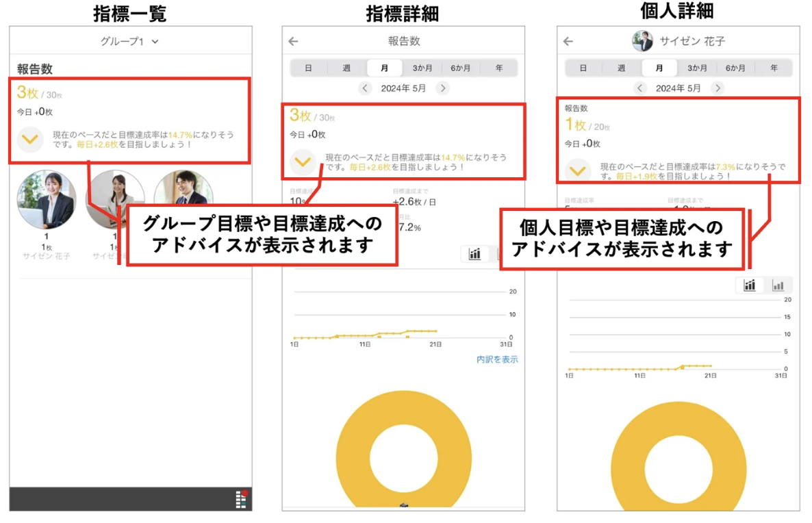The height and width of the screenshot is (523, 812).
Task: Click the 報告数 heading in 指標一覧
Action: pos(35,69)
